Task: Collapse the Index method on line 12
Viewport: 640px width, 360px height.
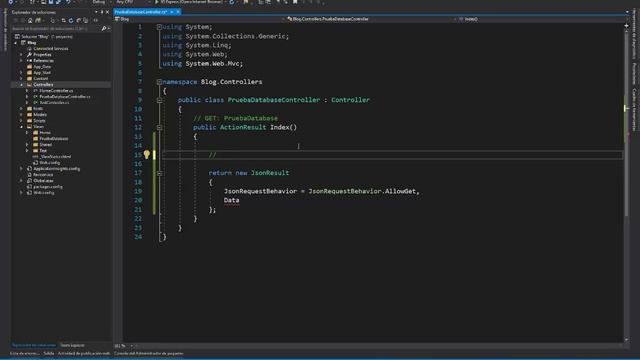Action: click(x=159, y=127)
